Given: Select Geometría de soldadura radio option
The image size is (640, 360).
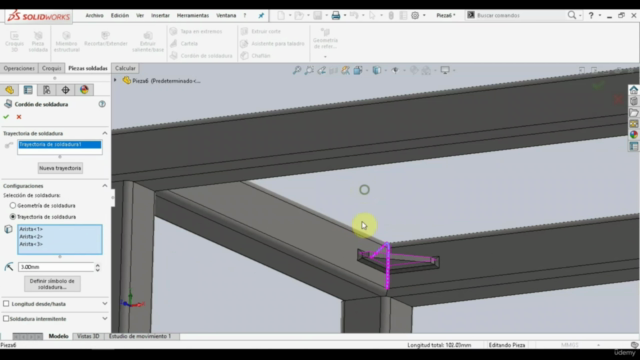Looking at the screenshot, I should point(13,205).
